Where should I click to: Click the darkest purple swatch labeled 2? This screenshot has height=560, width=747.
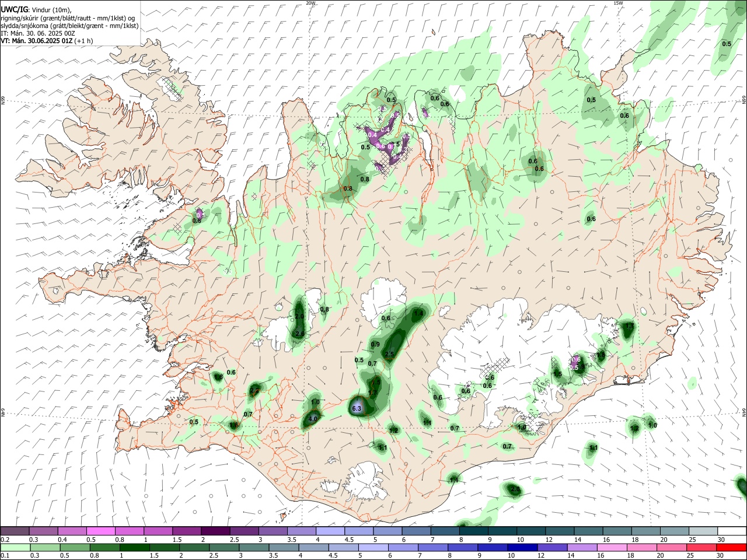tap(215, 531)
